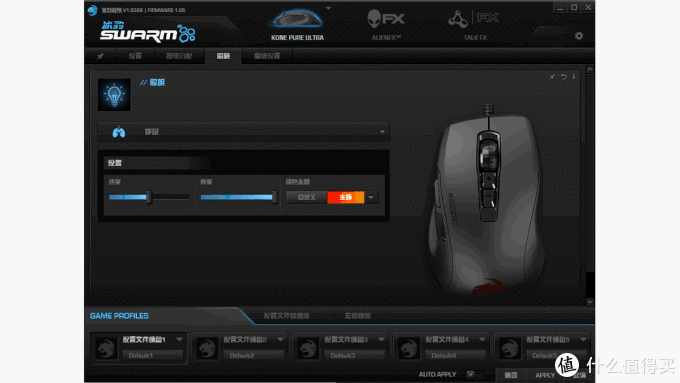Screen dimensions: 680x383
Task: Open device selector arrow above Kone Pure Ultra
Action: pos(328,8)
